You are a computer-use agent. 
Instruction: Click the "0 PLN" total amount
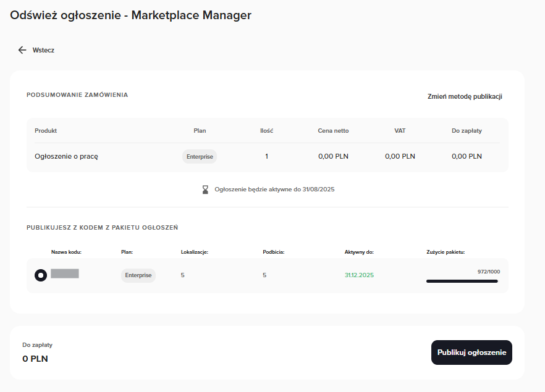tap(35, 359)
